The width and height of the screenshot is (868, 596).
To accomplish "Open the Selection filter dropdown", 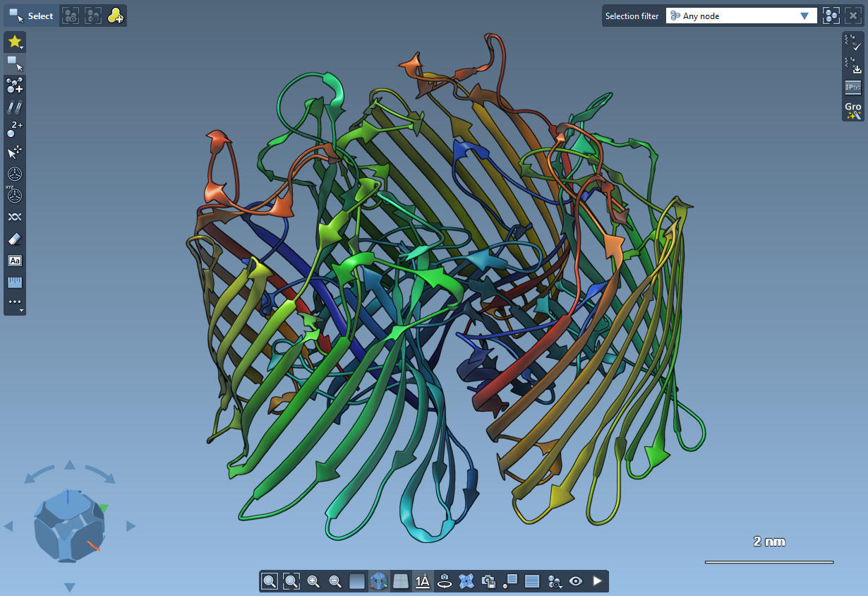I will pyautogui.click(x=741, y=16).
